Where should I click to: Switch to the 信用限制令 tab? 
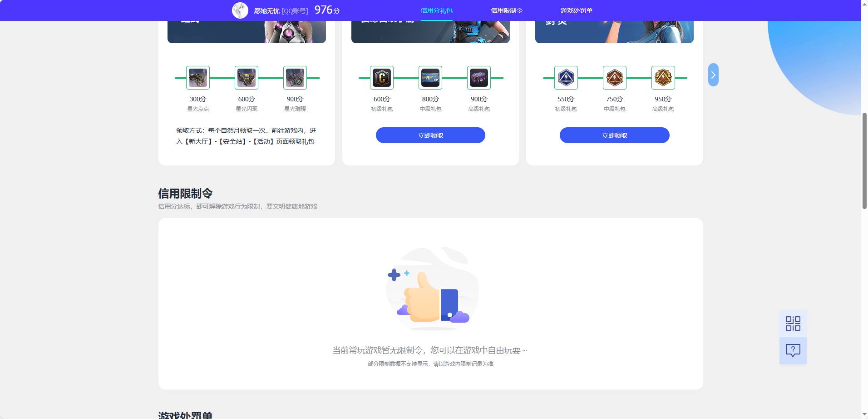pyautogui.click(x=507, y=10)
